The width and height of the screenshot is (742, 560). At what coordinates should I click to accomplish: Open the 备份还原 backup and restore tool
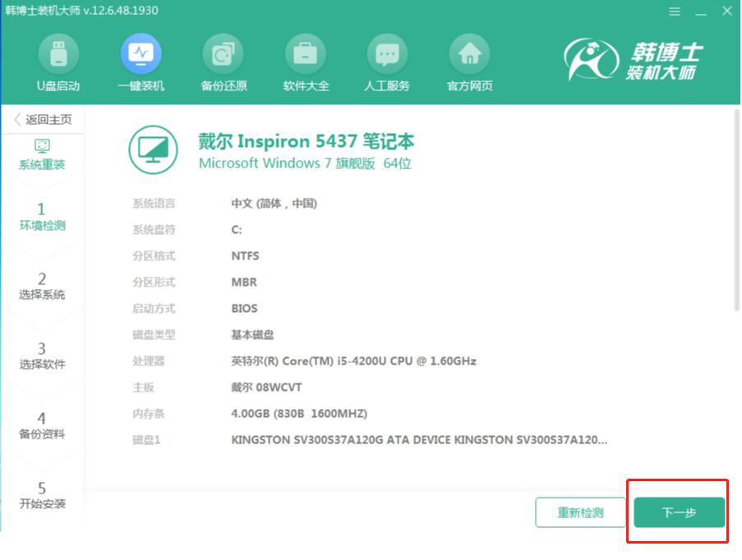(x=222, y=62)
